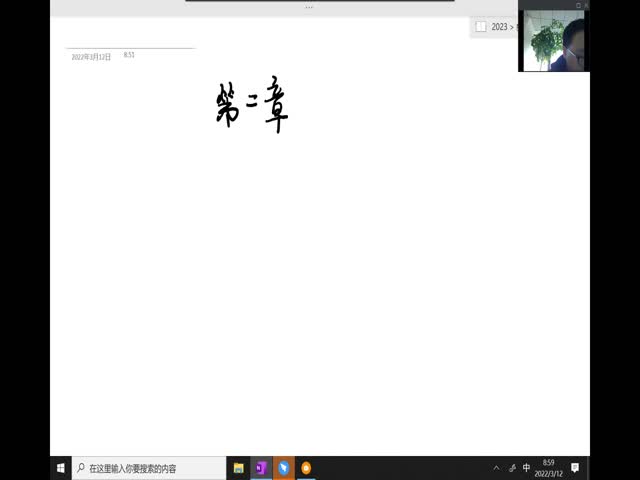Show hidden system tray icons
640x480 pixels.
click(496, 468)
